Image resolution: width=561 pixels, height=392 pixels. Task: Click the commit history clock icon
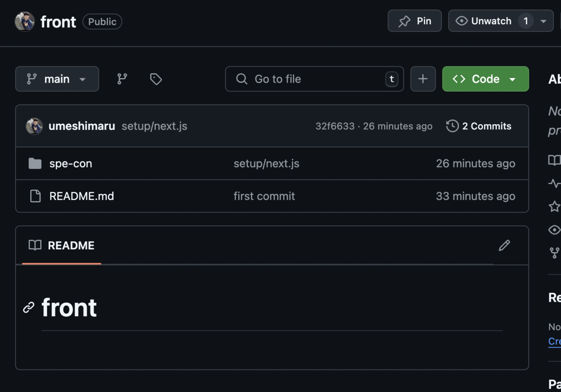[452, 126]
